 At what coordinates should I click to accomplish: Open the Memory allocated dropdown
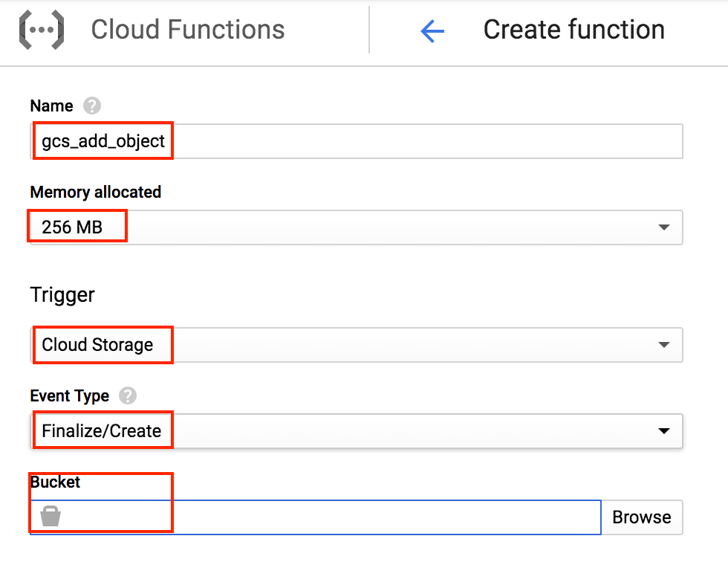pyautogui.click(x=357, y=227)
